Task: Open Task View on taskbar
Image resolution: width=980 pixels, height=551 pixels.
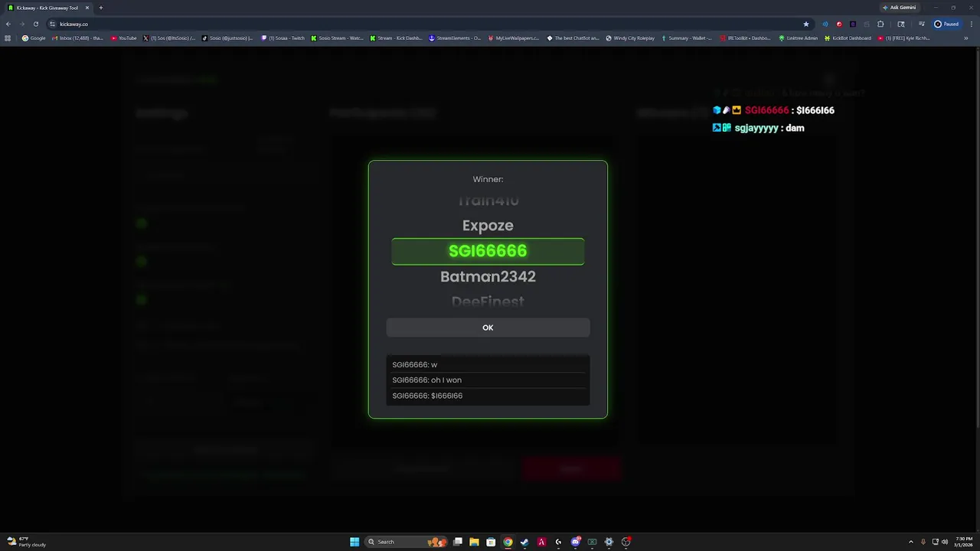Action: pos(457,542)
